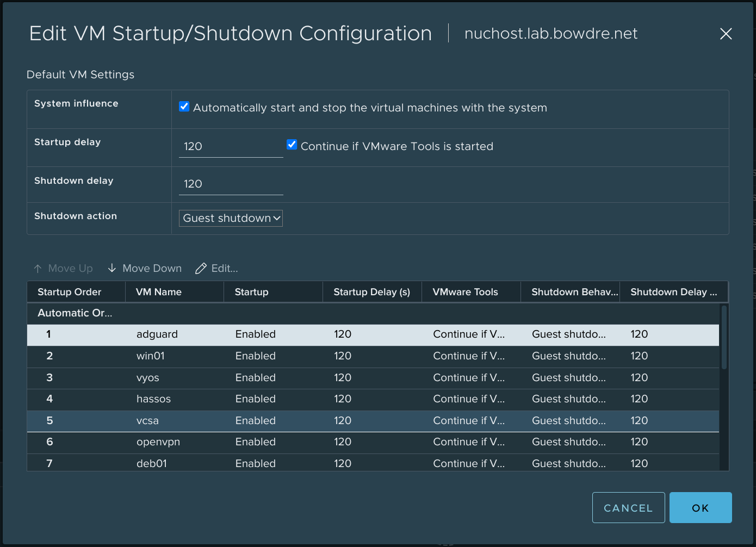Select the hassos VM row
This screenshot has width=756, height=547.
click(x=373, y=400)
